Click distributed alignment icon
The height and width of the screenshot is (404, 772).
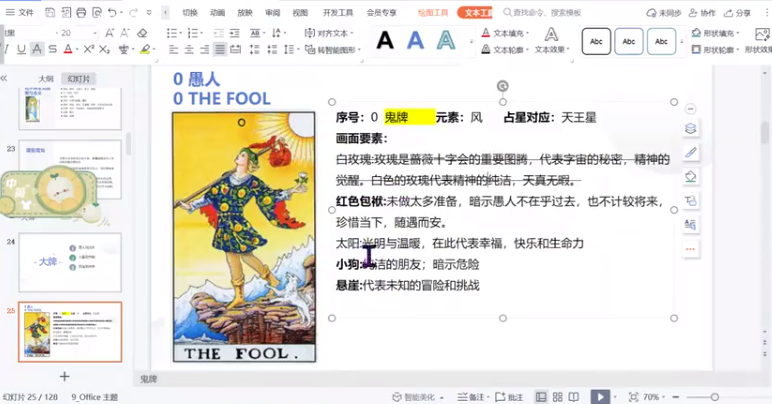click(x=236, y=49)
